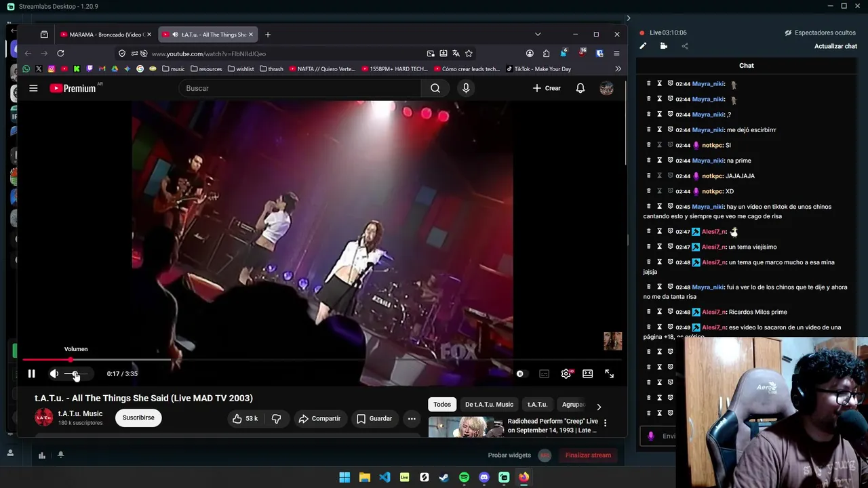Open a new Firefox tab
The image size is (868, 488).
pyautogui.click(x=268, y=35)
